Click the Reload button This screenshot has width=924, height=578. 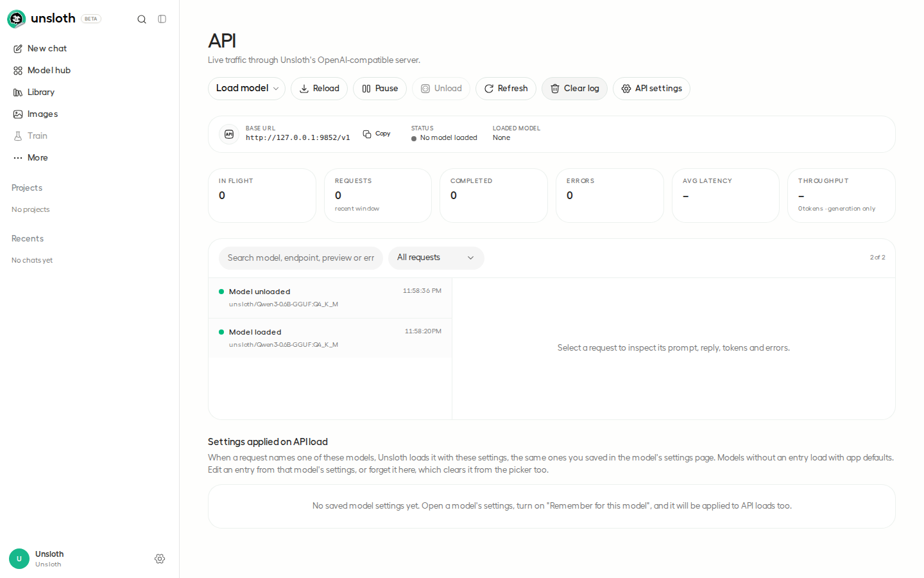pos(319,89)
